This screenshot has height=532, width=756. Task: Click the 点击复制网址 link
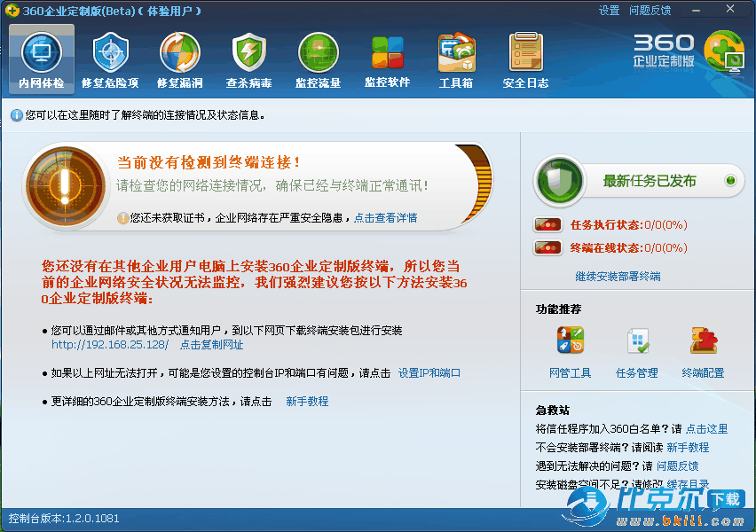point(211,345)
